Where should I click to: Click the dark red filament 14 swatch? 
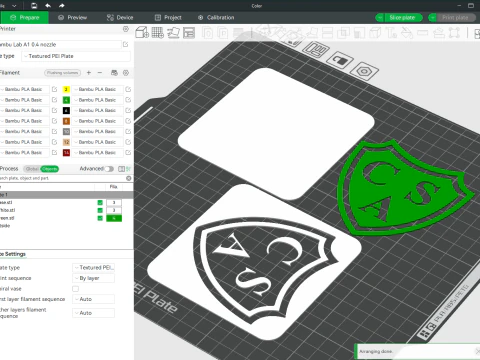click(66, 153)
